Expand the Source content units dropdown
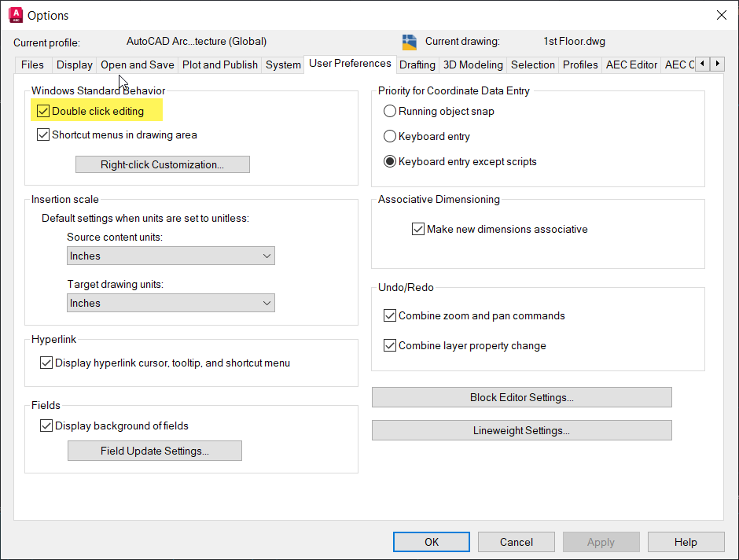This screenshot has height=560, width=739. [171, 256]
